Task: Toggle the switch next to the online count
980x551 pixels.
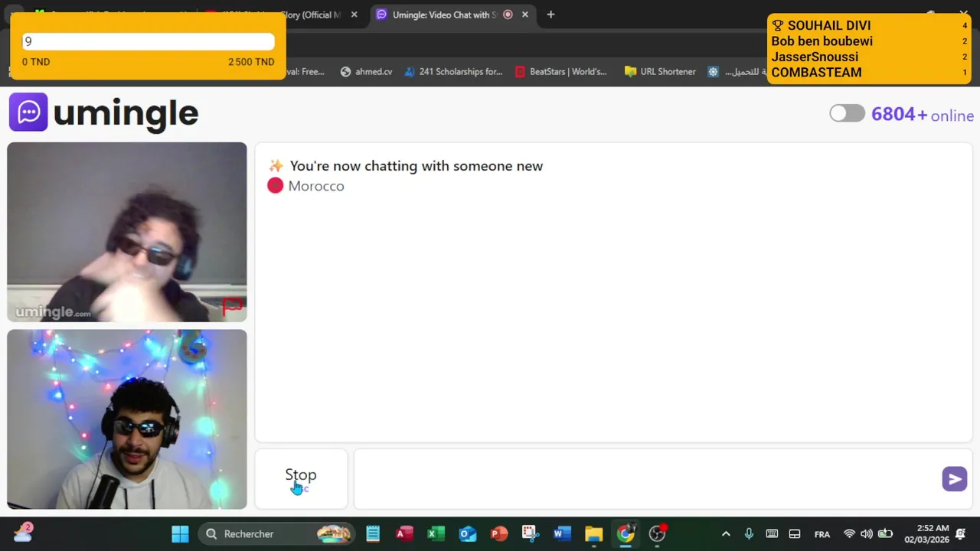Action: pos(847,114)
